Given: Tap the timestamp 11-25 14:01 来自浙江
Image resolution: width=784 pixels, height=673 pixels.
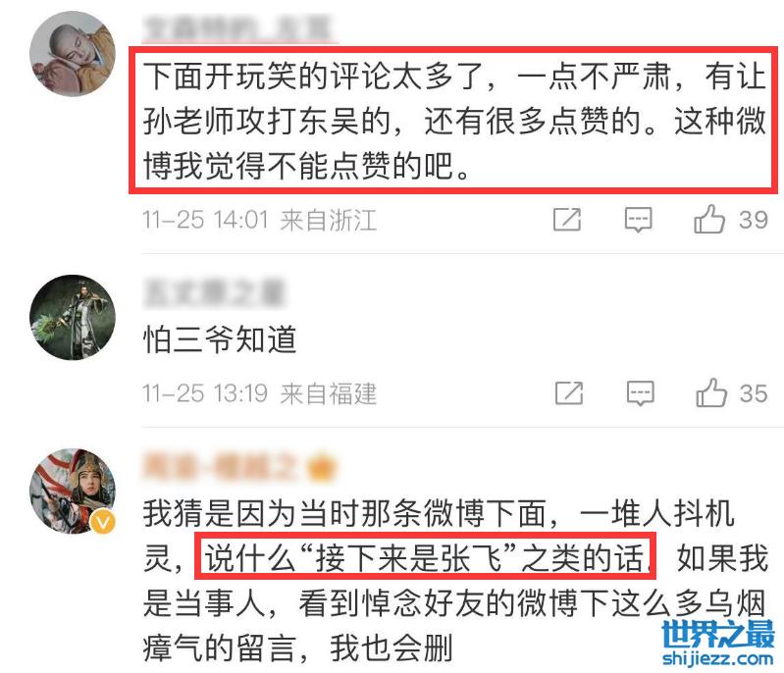Looking at the screenshot, I should coord(259,220).
